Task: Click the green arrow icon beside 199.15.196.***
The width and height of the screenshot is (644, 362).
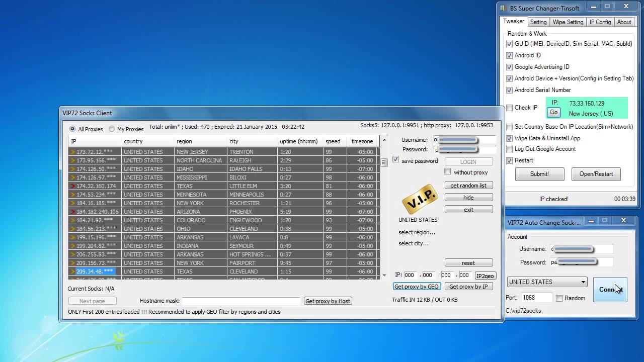Action: point(73,237)
